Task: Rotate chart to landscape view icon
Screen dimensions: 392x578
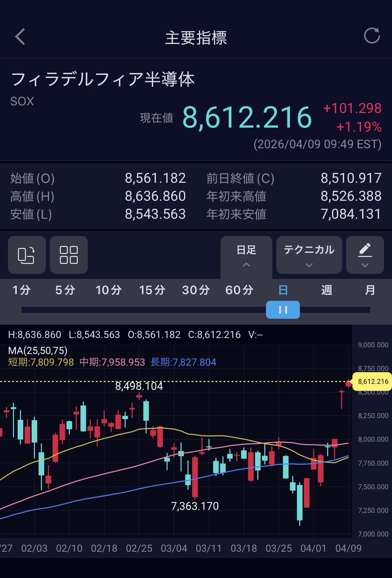Action: (x=27, y=255)
